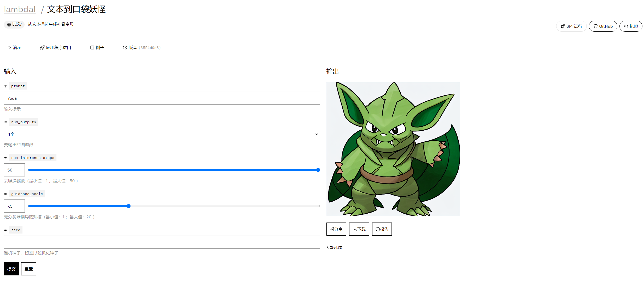Click the T type icon beside prompt

(5, 86)
